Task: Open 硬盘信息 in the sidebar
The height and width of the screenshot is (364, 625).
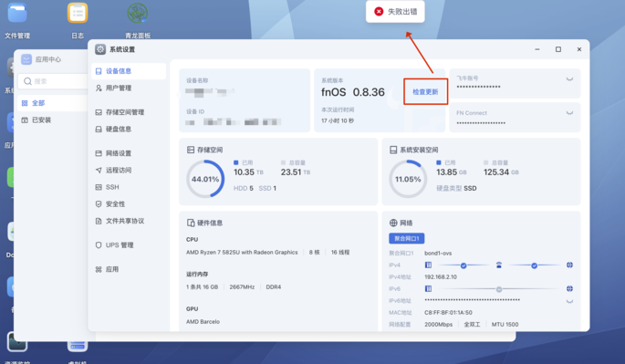Action: [x=129, y=130]
